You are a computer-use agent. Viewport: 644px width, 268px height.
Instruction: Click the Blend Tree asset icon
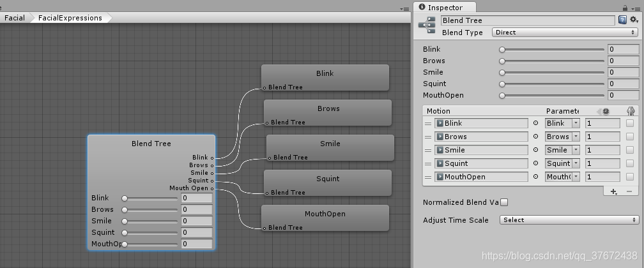[x=427, y=25]
